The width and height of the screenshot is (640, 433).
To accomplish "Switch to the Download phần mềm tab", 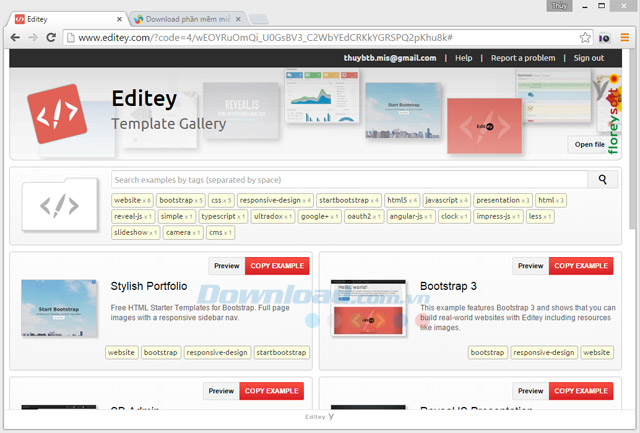I will [x=188, y=19].
